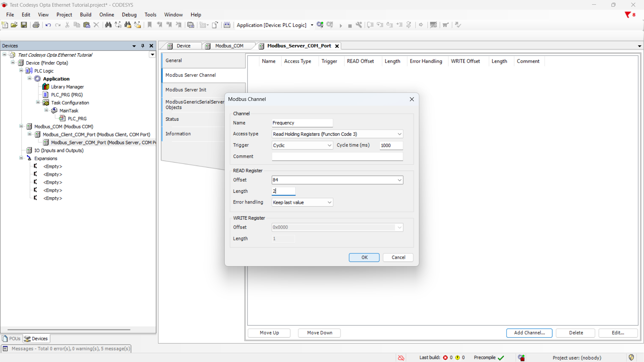Confirm the Modbus Channel with OK
644x362 pixels.
(364, 257)
